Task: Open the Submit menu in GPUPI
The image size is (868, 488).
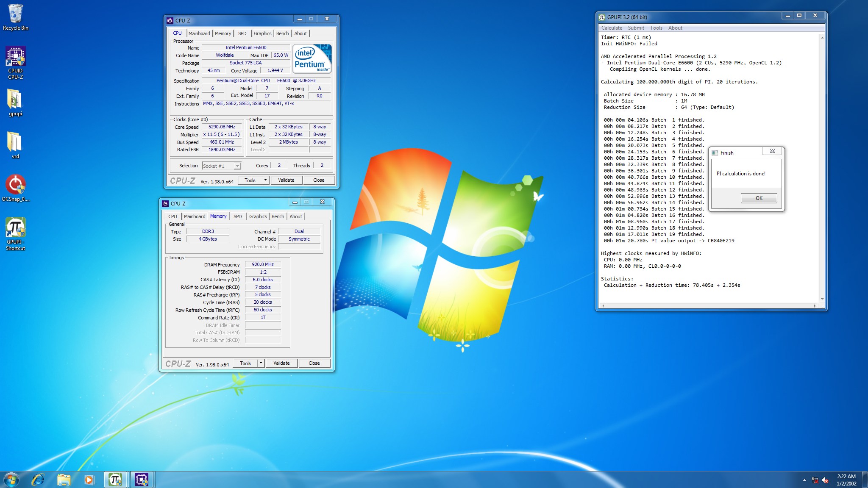Action: tap(636, 28)
